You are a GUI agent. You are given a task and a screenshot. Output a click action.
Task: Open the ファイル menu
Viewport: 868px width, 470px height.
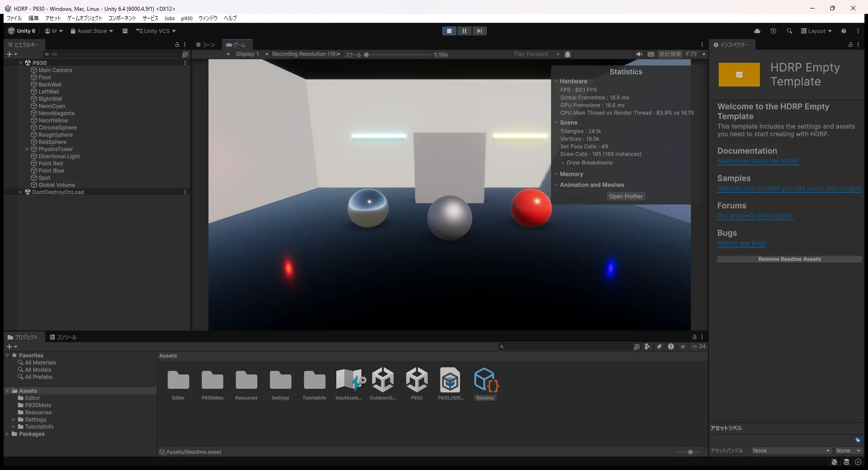[14, 18]
